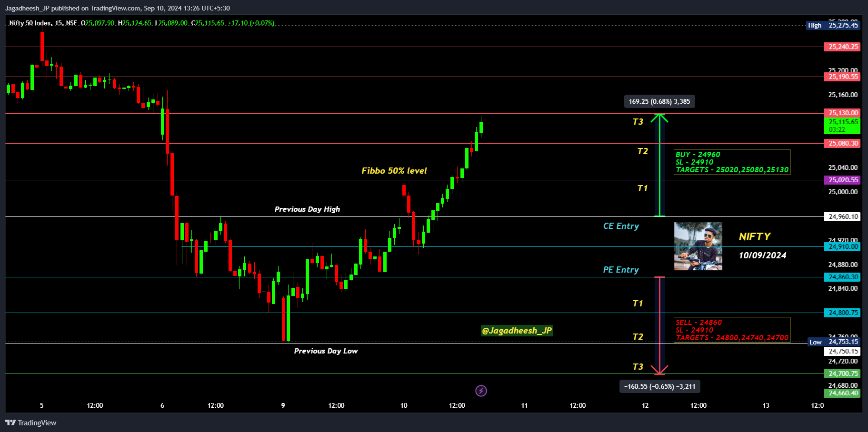Click the green 24,700.75 price label
The image size is (868, 432).
[842, 373]
